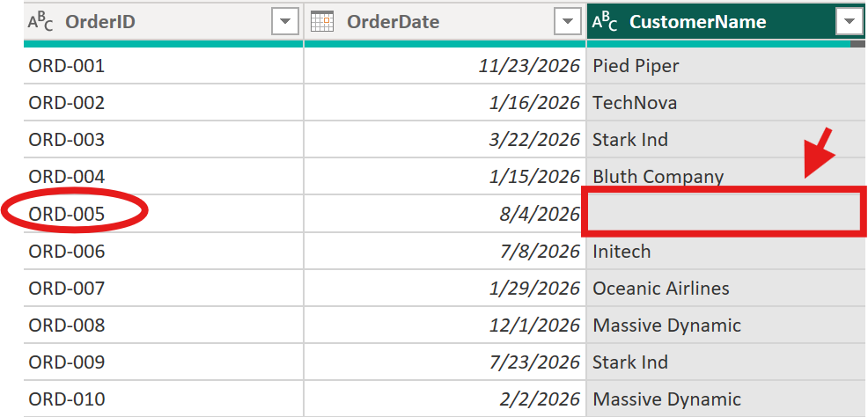Click Stark Ind in the ORD-009 row
The width and height of the screenshot is (868, 417).
coord(726,362)
